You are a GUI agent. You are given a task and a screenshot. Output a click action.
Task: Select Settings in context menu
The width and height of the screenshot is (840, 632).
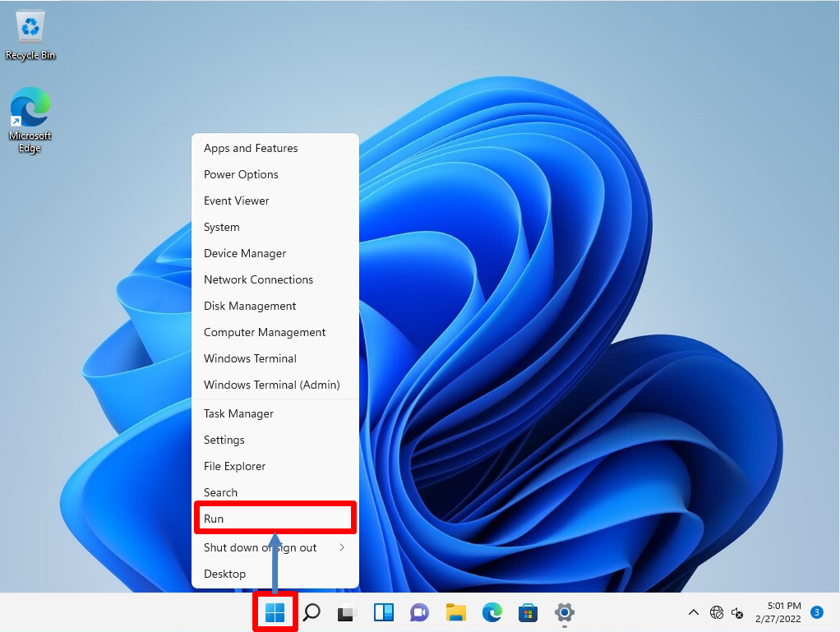(x=275, y=440)
